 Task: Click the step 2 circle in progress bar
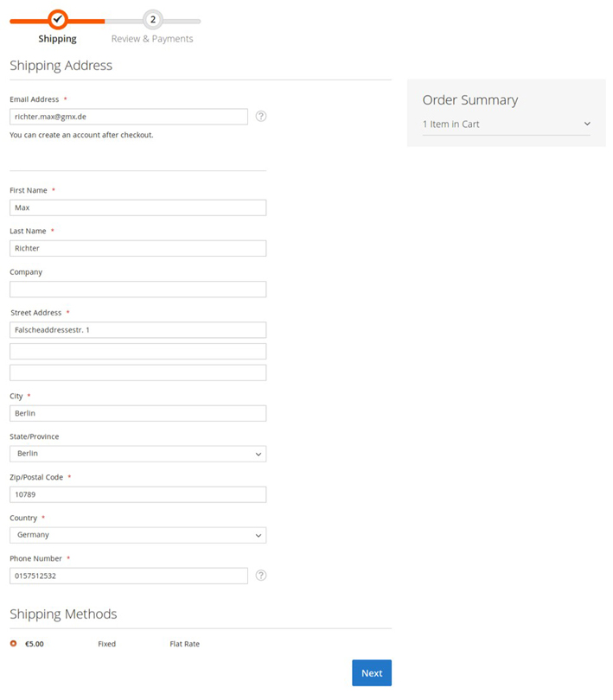coord(152,19)
